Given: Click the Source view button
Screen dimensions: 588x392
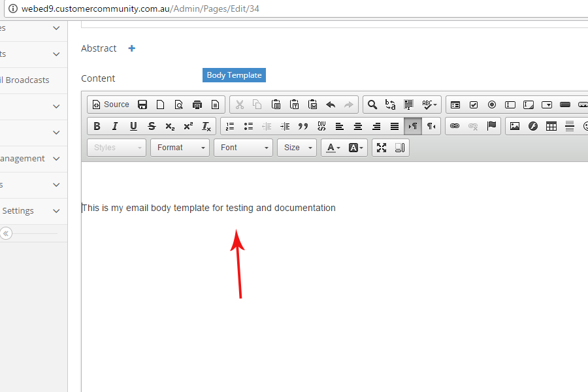Looking at the screenshot, I should tap(110, 105).
